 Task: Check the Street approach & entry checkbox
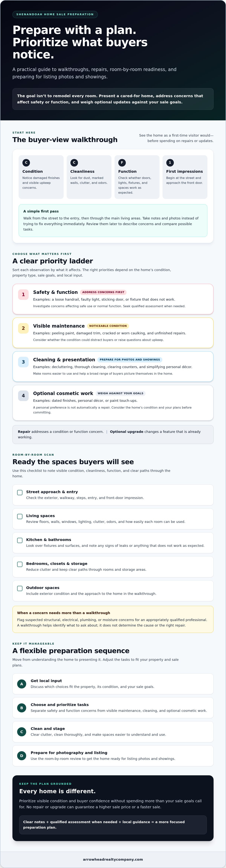20,493
